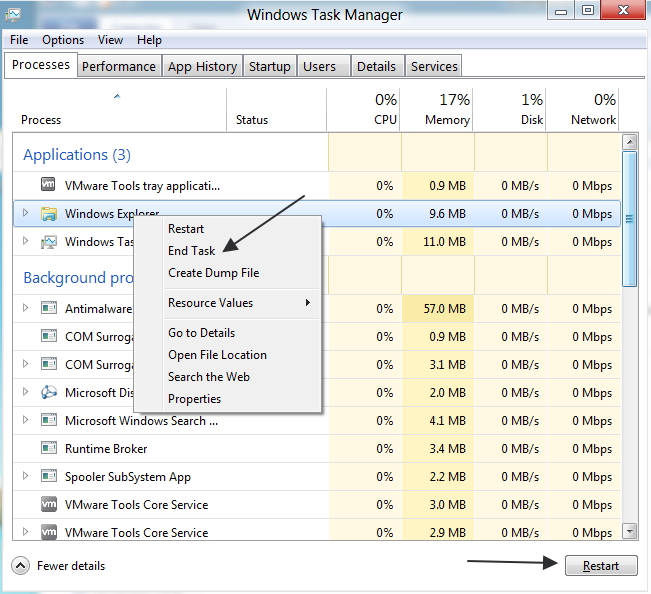Click the vertical scrollbar thumb
651x594 pixels.
point(630,219)
